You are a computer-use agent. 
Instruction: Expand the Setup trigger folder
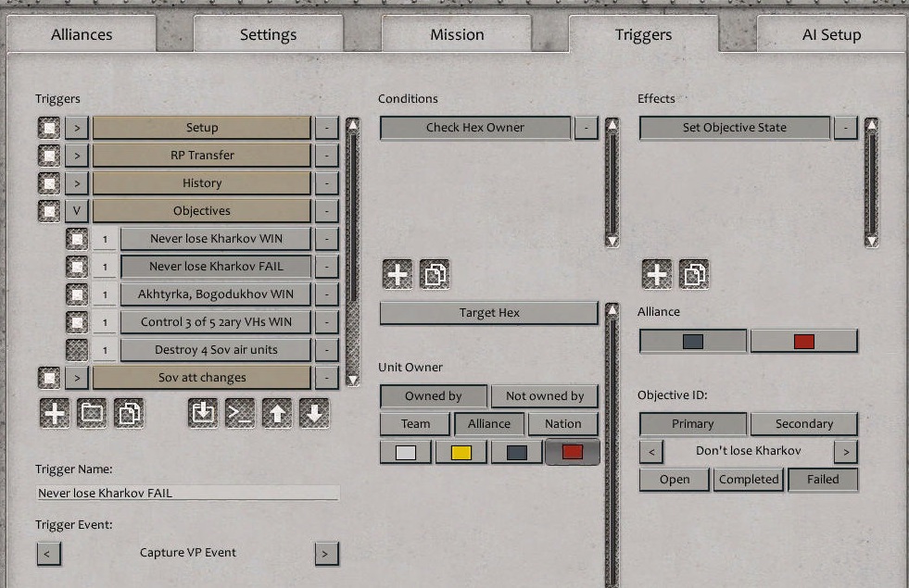[x=77, y=128]
